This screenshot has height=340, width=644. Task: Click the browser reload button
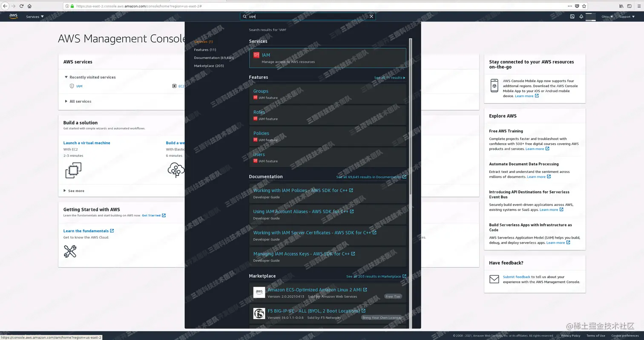pos(21,6)
